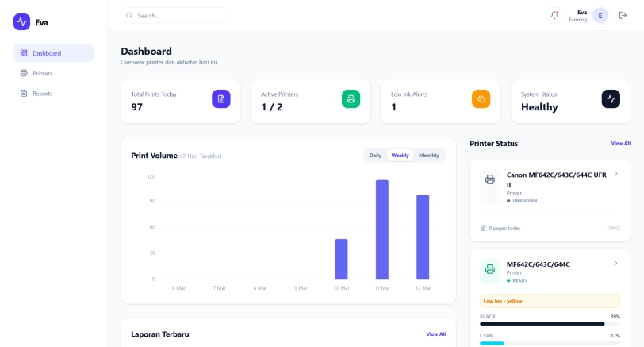
Task: Click the green printer icon for MF642C/643C/644C
Action: point(490,268)
